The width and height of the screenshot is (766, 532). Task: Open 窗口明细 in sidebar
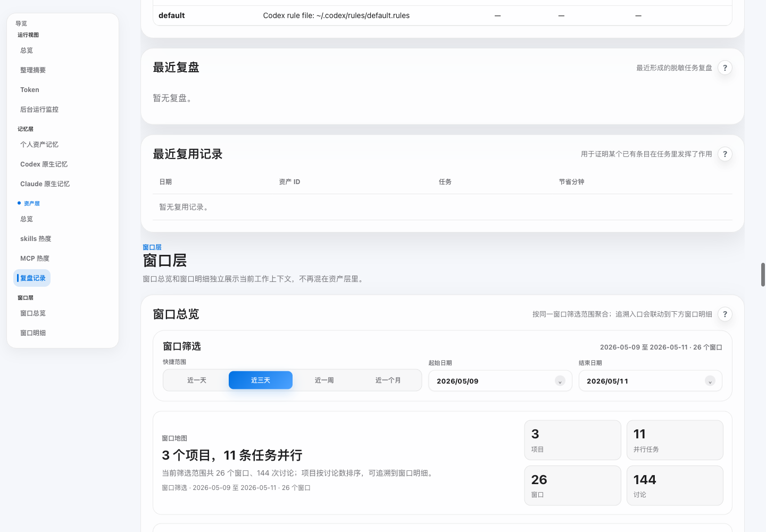[x=33, y=333]
